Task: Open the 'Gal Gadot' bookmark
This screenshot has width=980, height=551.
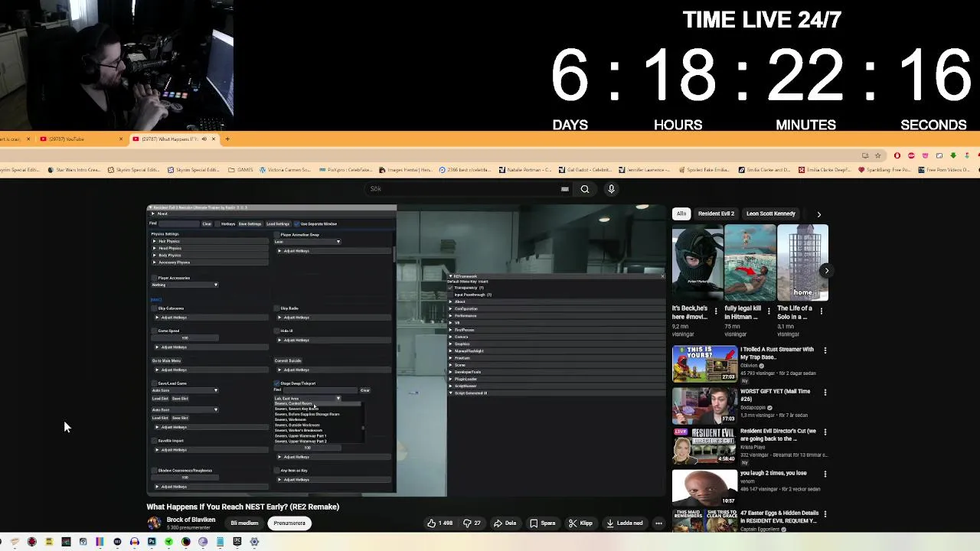Action: [583, 170]
